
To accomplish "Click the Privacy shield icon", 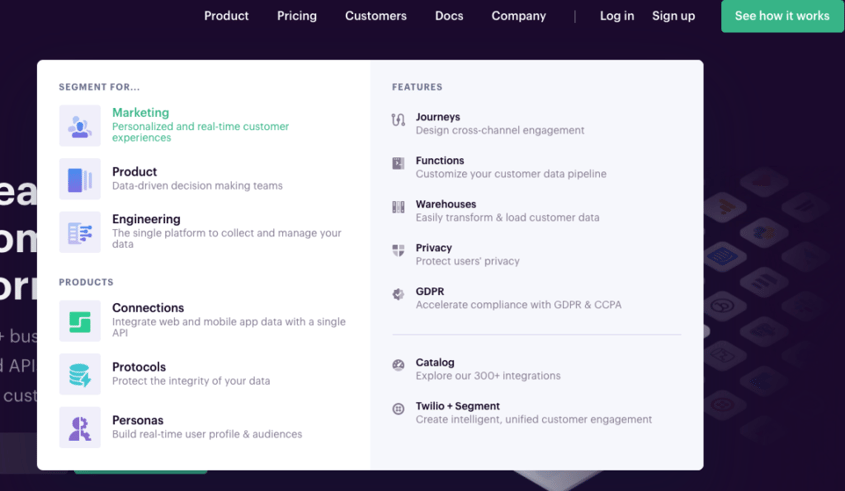I will pos(398,251).
